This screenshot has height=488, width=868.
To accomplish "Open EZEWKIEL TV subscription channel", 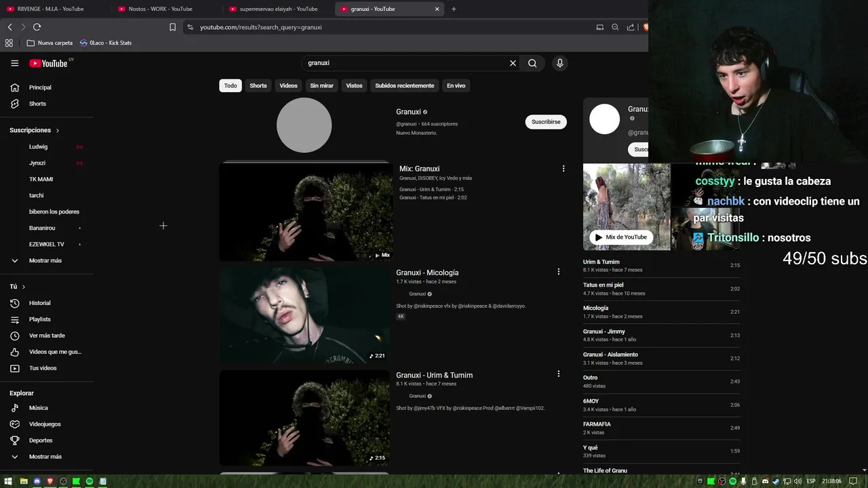I will [x=47, y=244].
